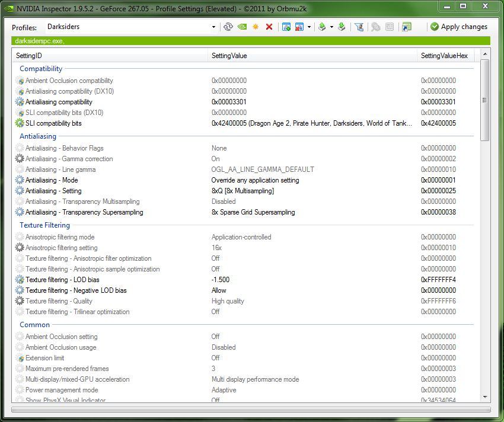Delete current profile with red X icon
Screen dimensions: 504x422
(269, 27)
